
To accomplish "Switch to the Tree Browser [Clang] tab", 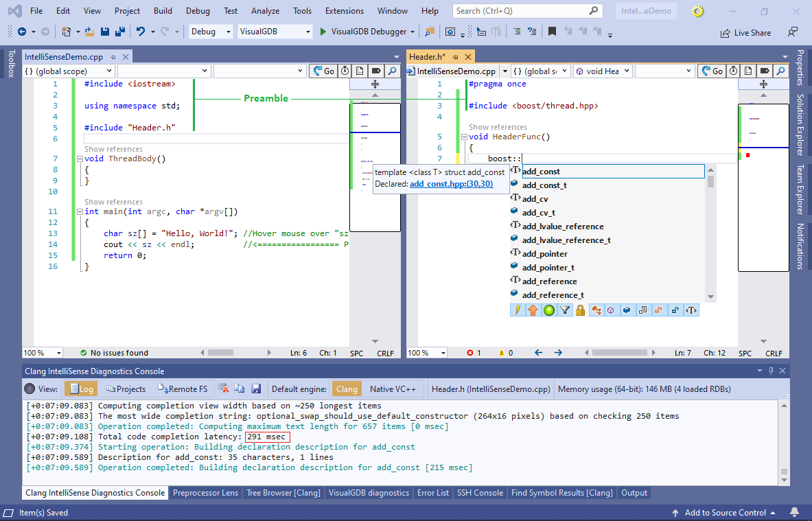I will (283, 493).
